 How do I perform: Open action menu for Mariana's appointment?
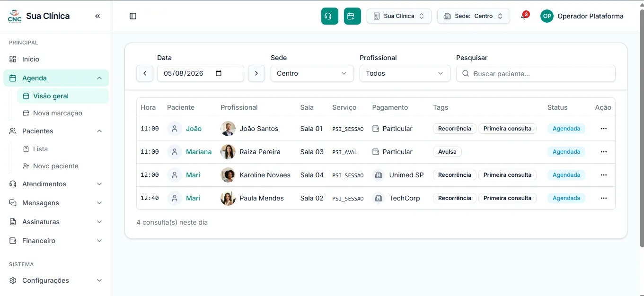coord(603,152)
